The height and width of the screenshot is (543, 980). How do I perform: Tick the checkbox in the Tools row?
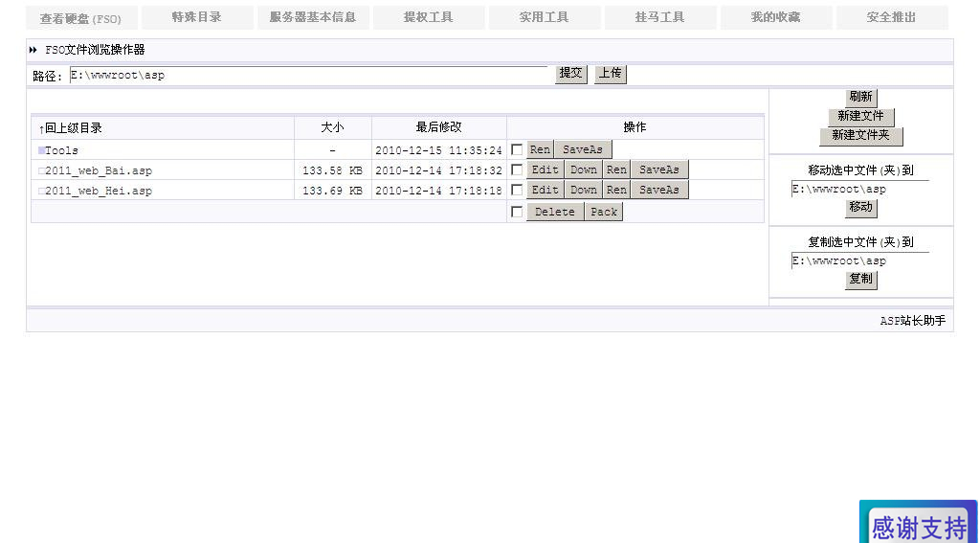coord(517,150)
